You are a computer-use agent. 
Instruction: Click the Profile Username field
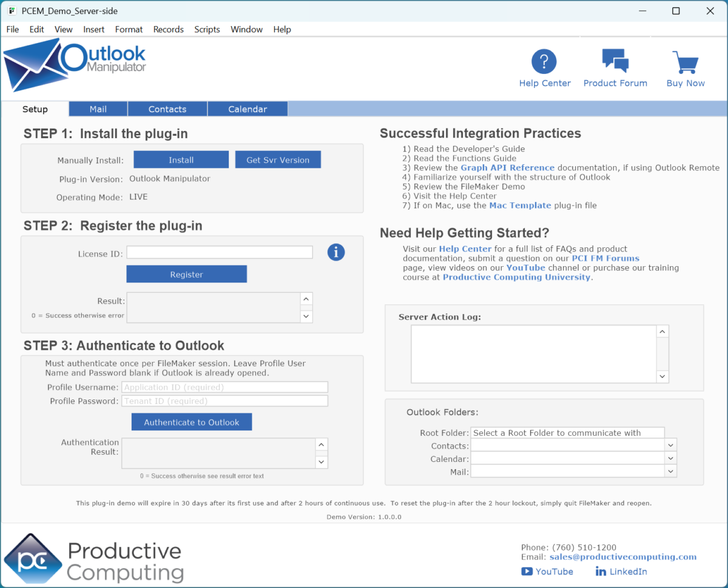[224, 387]
